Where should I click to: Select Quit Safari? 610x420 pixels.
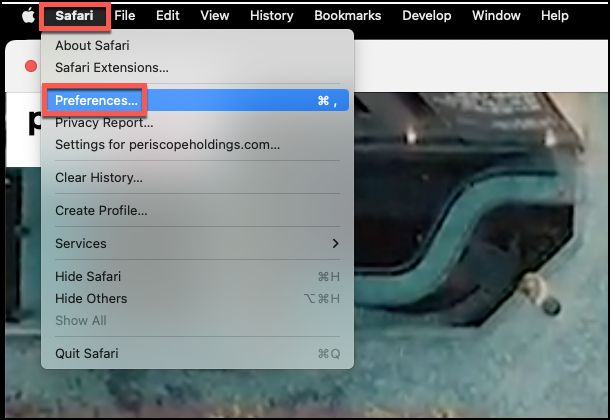pos(198,354)
